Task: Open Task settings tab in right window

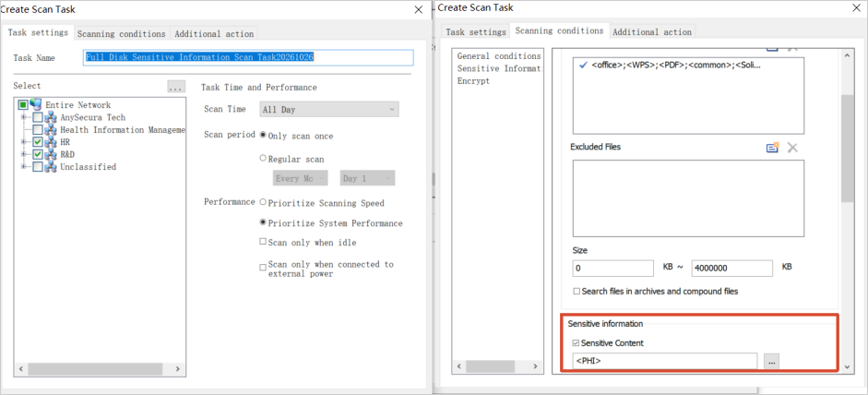Action: point(476,32)
